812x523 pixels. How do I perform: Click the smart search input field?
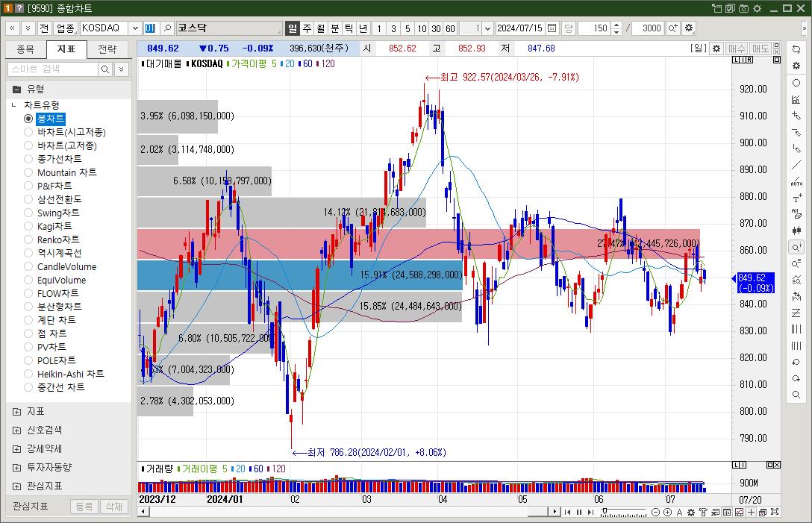(53, 69)
